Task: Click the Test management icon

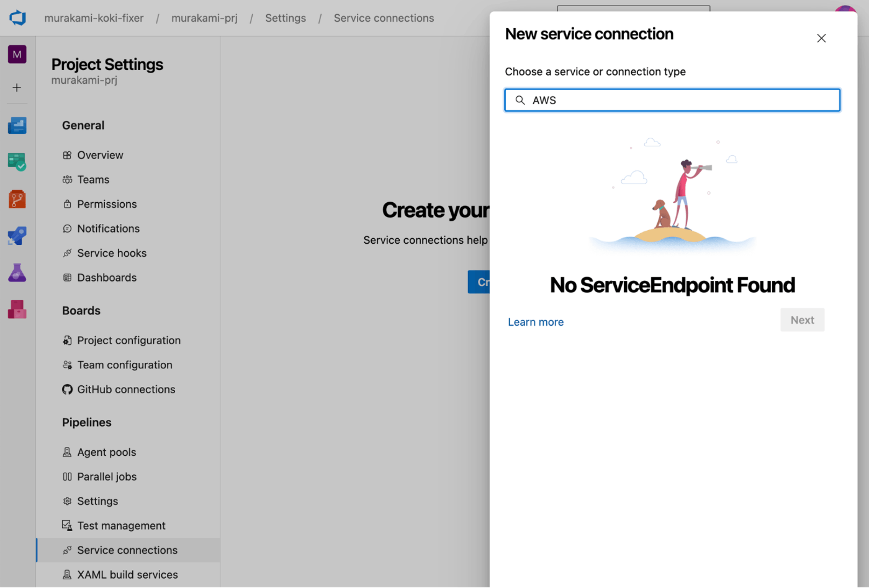Action: tap(67, 526)
